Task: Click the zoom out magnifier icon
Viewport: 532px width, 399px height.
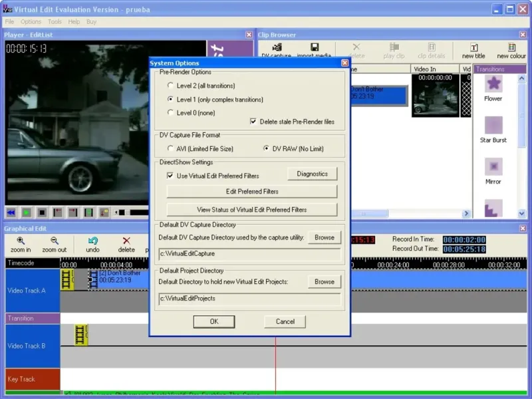Action: (54, 241)
